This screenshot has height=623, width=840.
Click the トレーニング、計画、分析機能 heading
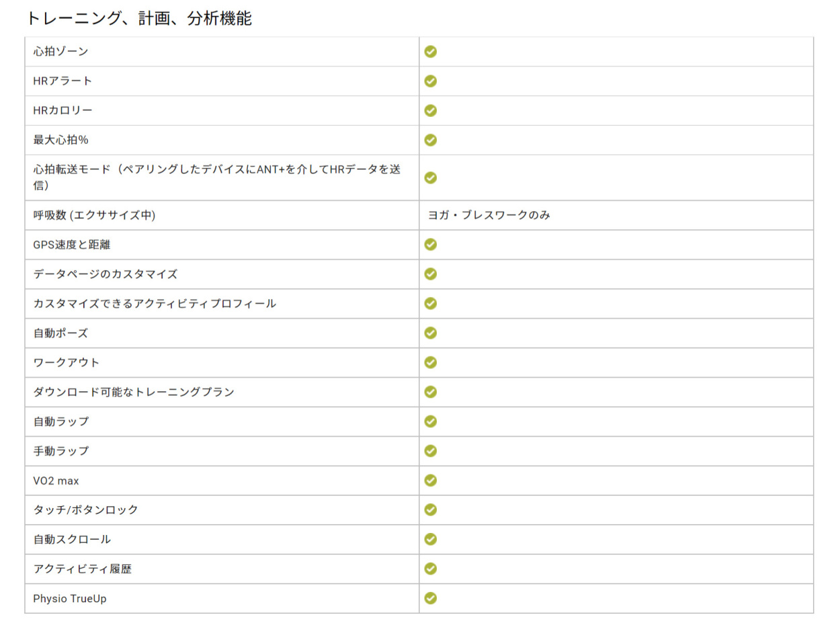point(139,18)
